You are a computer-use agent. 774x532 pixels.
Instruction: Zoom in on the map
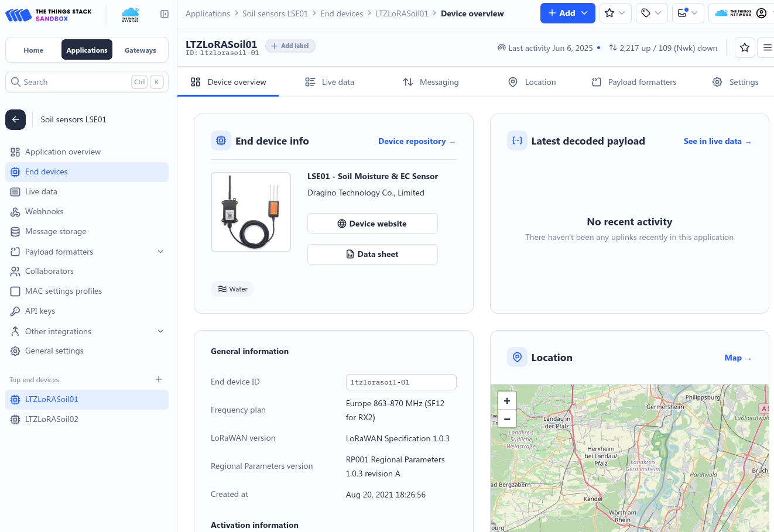(507, 401)
